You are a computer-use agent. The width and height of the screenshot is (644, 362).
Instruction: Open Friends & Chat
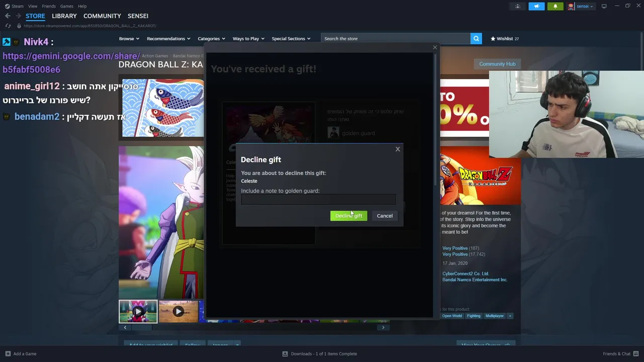tap(620, 354)
